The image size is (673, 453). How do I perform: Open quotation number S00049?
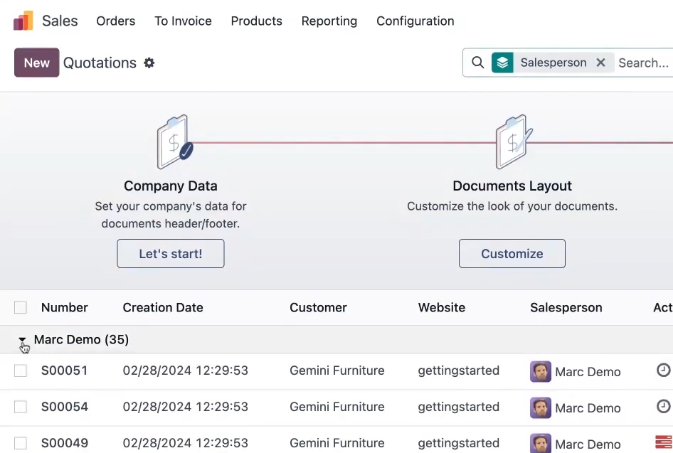[64, 443]
